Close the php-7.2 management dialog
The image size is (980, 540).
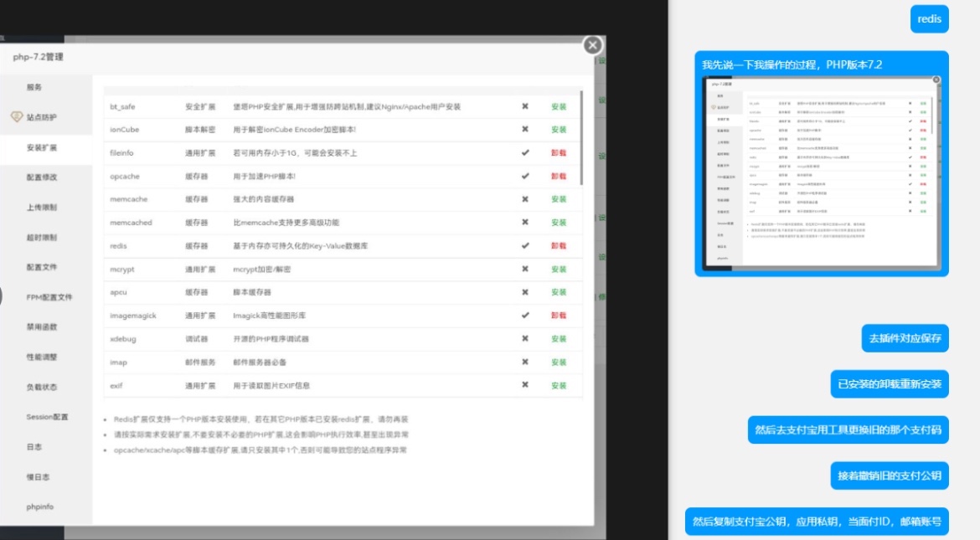pyautogui.click(x=592, y=45)
